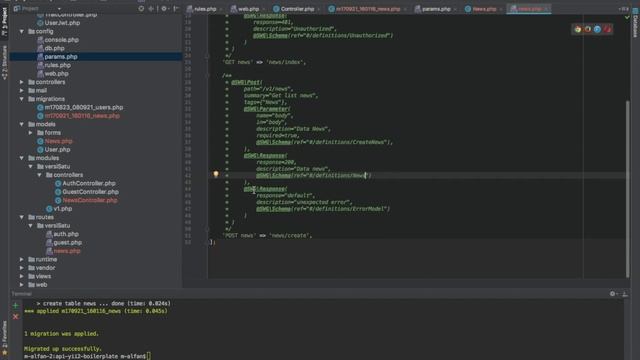Click the collapse-all icon in Project header
The height and width of the screenshot is (360, 640).
point(151,9)
